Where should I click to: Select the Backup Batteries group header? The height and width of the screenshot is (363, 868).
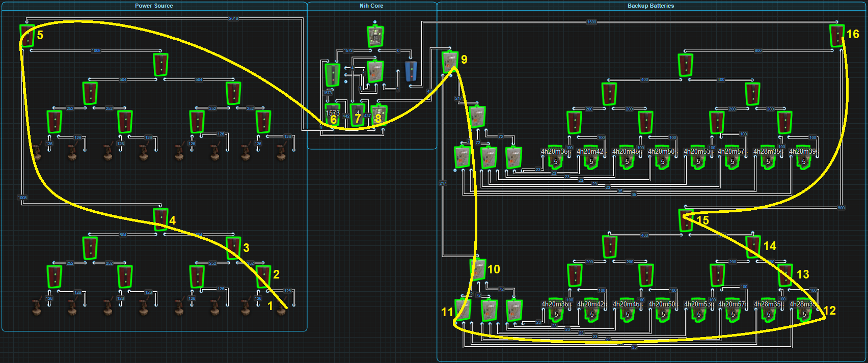pos(650,6)
